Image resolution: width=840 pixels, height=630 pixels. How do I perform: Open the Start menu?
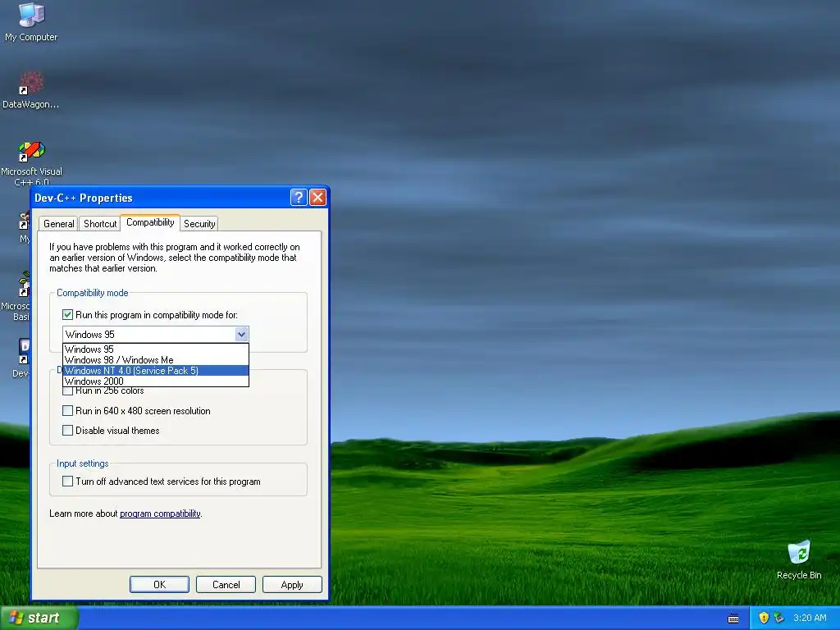coord(39,618)
